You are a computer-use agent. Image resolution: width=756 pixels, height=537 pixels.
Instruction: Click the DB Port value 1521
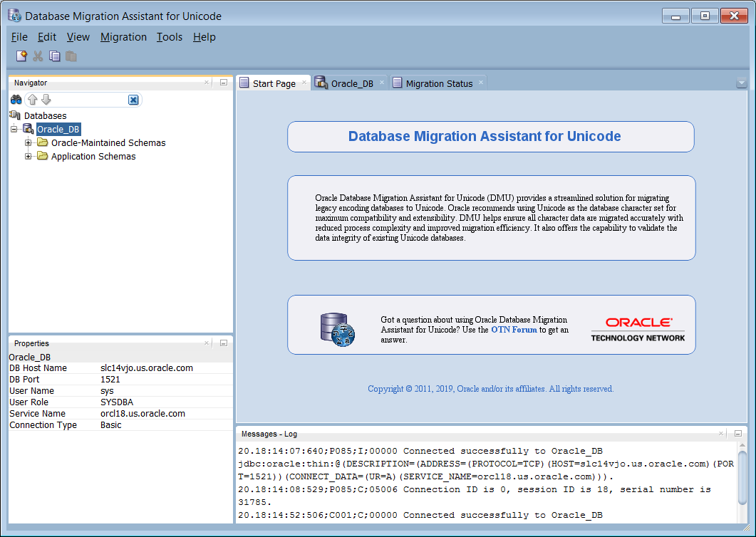[110, 380]
